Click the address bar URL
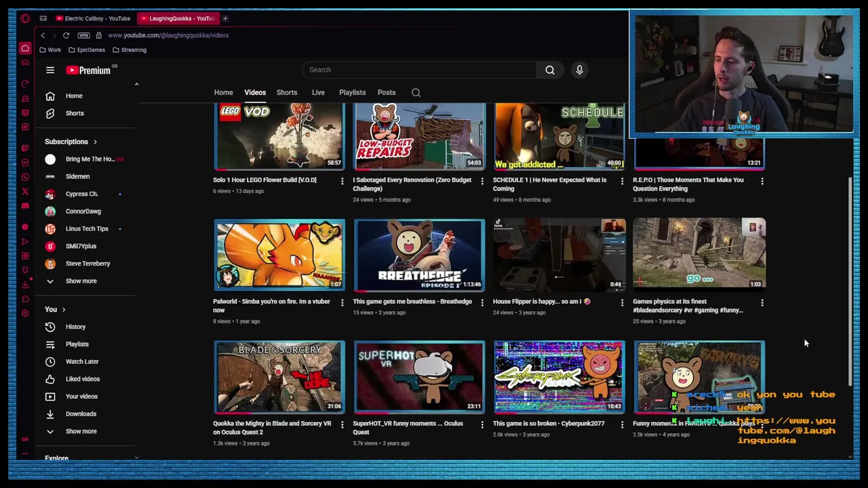The image size is (868, 488). coord(168,35)
